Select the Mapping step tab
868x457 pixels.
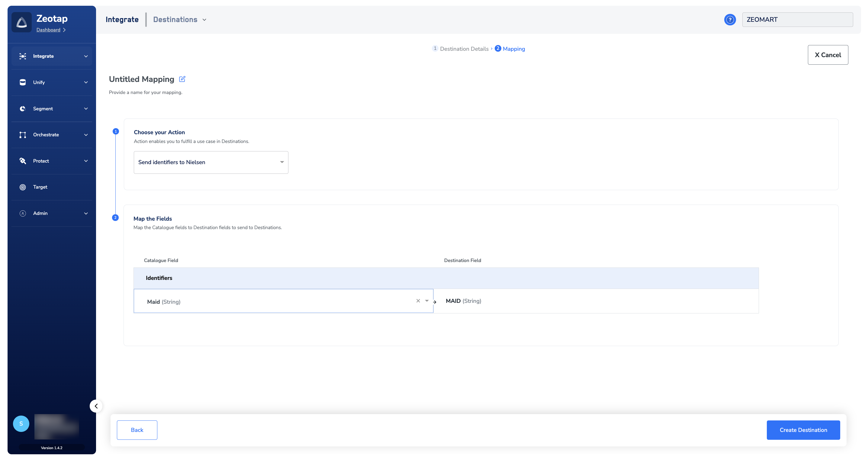pos(513,49)
